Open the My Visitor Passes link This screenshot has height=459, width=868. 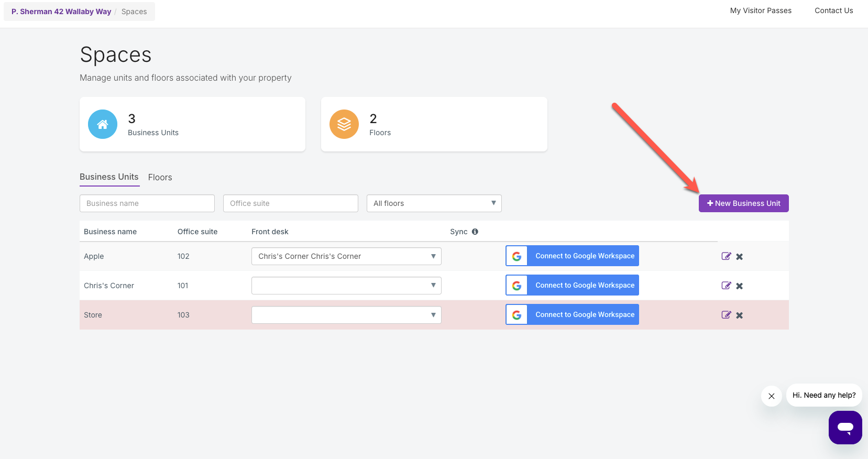pyautogui.click(x=761, y=10)
